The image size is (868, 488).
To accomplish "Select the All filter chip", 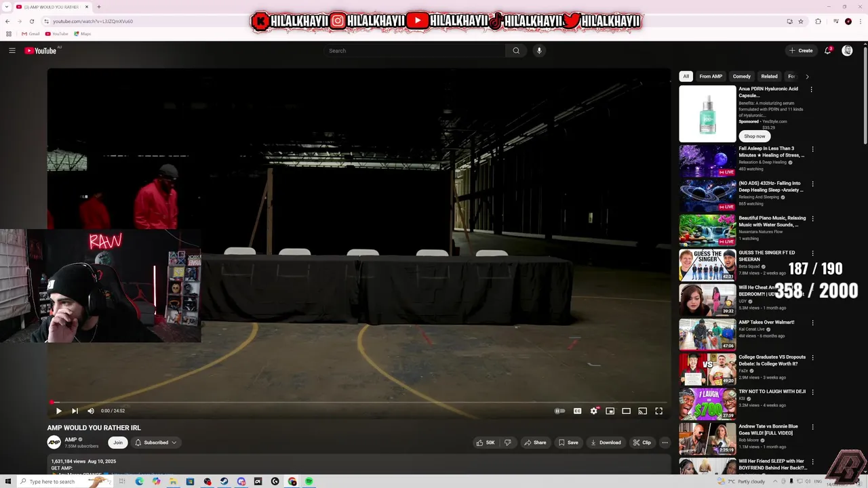I will pyautogui.click(x=686, y=77).
